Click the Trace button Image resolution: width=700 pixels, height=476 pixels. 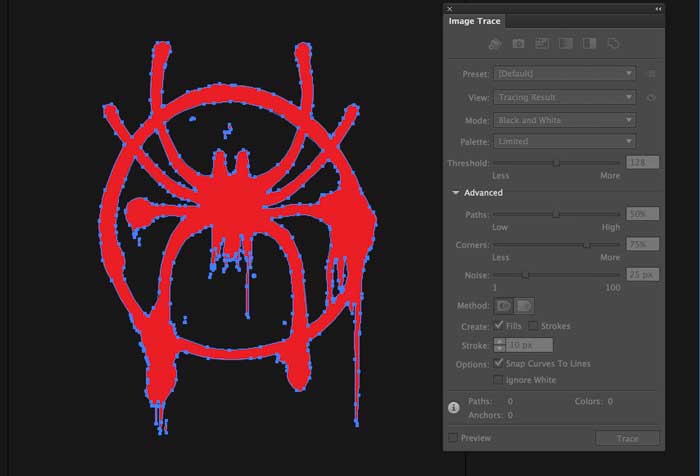[628, 438]
